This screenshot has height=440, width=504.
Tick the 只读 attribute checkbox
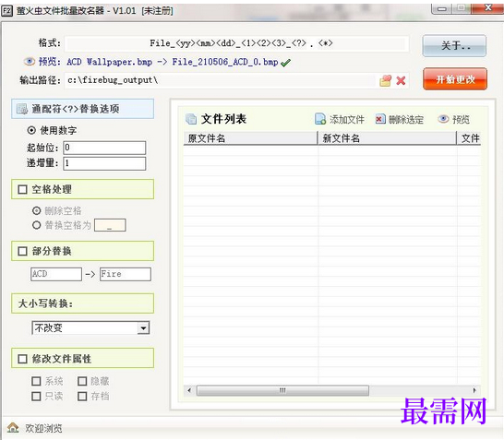pyautogui.click(x=36, y=396)
